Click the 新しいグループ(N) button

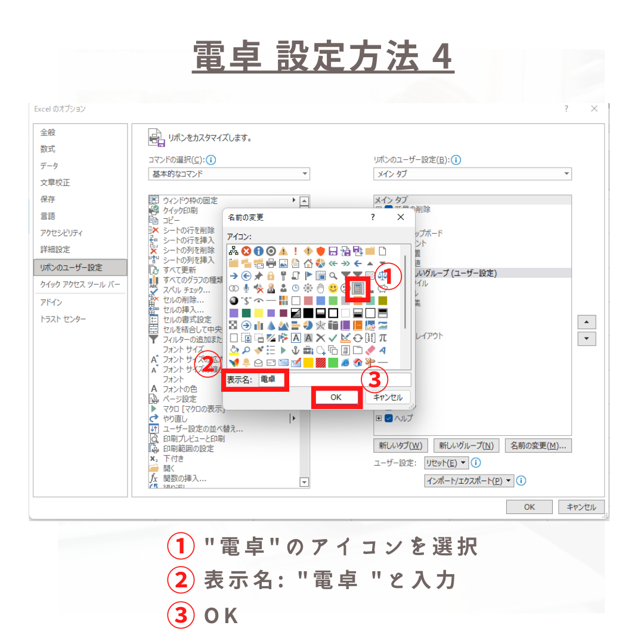466,445
